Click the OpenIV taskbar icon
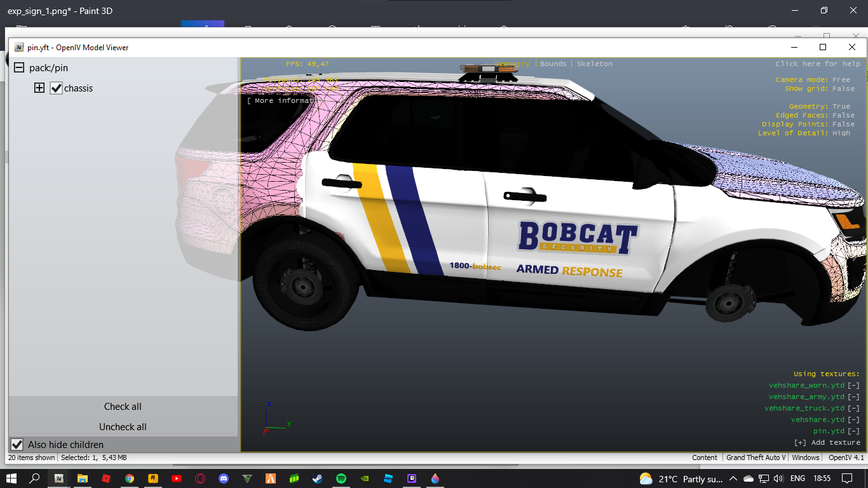 (58, 478)
